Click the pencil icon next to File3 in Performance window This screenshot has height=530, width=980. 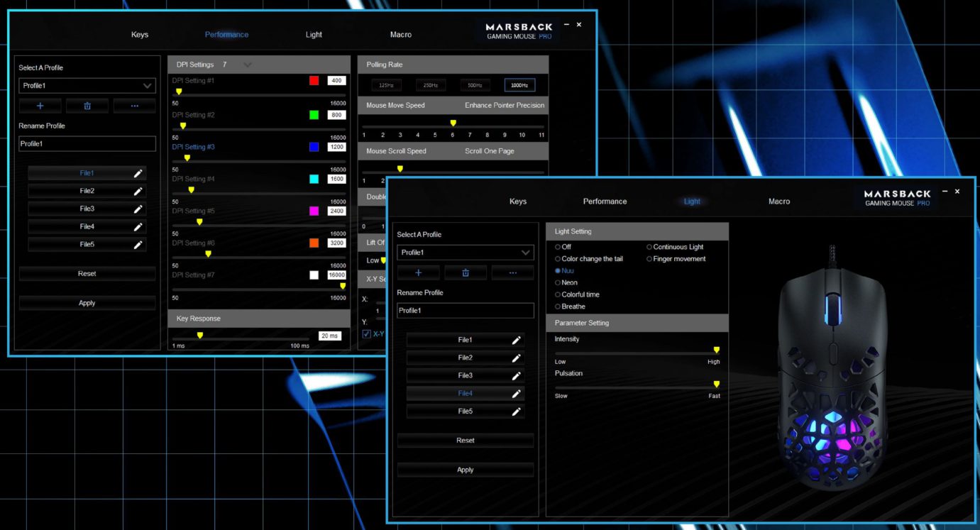(138, 209)
